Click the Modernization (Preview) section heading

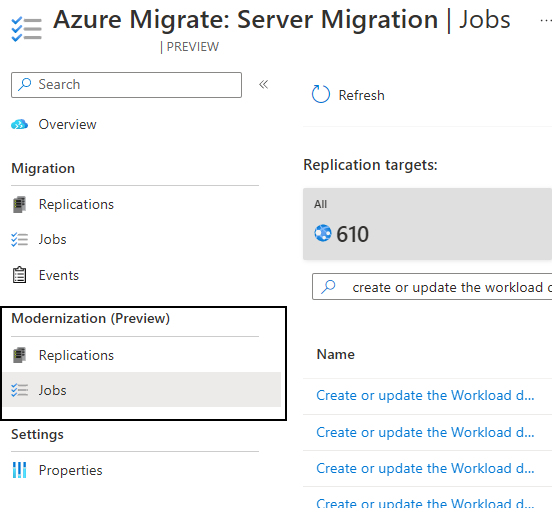90,319
